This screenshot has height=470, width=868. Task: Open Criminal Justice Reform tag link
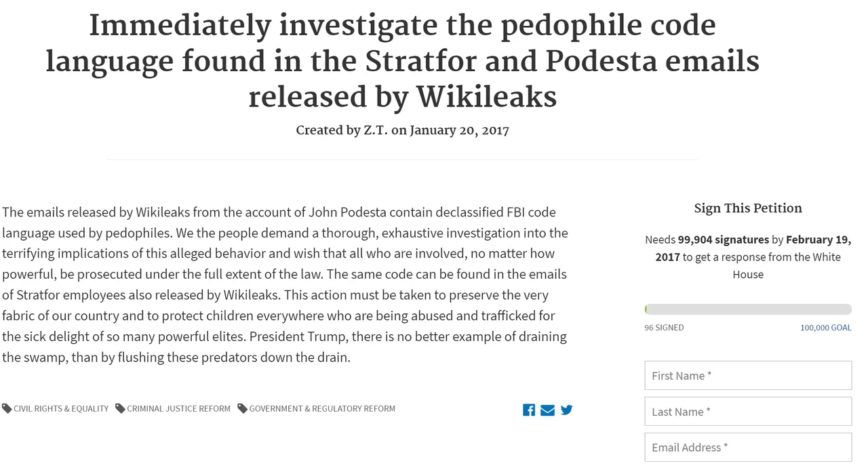click(179, 408)
